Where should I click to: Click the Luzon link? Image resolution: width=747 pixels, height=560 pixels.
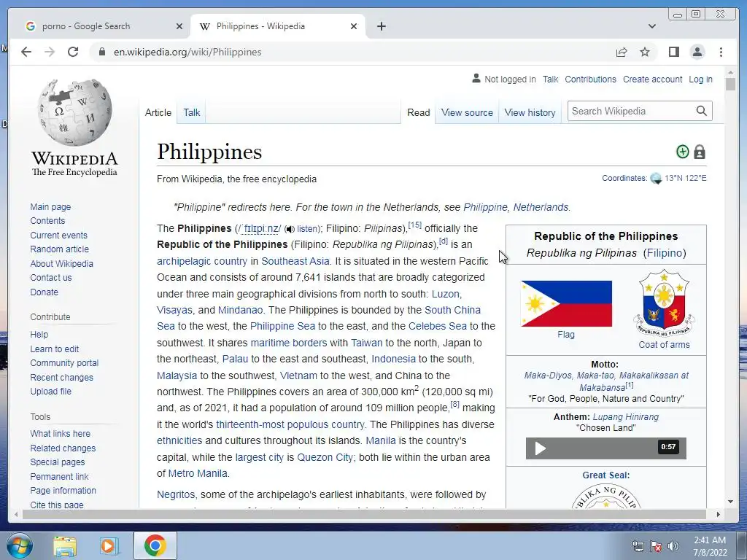[446, 294]
